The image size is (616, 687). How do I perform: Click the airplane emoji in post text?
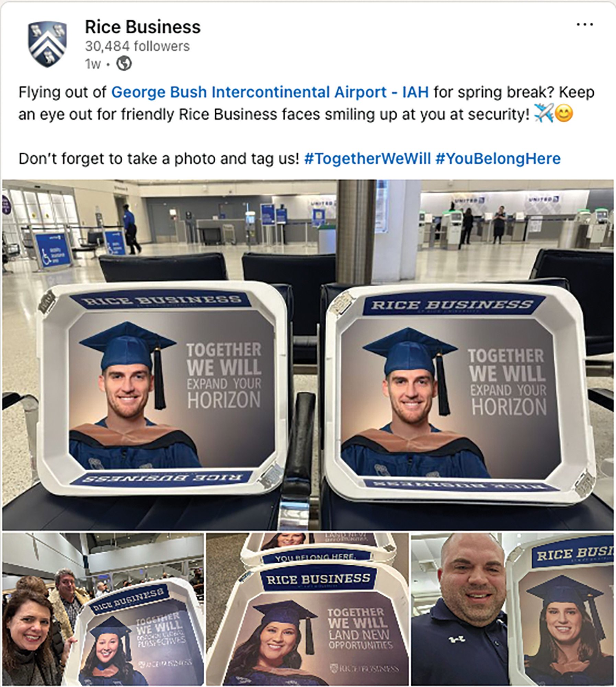[544, 114]
